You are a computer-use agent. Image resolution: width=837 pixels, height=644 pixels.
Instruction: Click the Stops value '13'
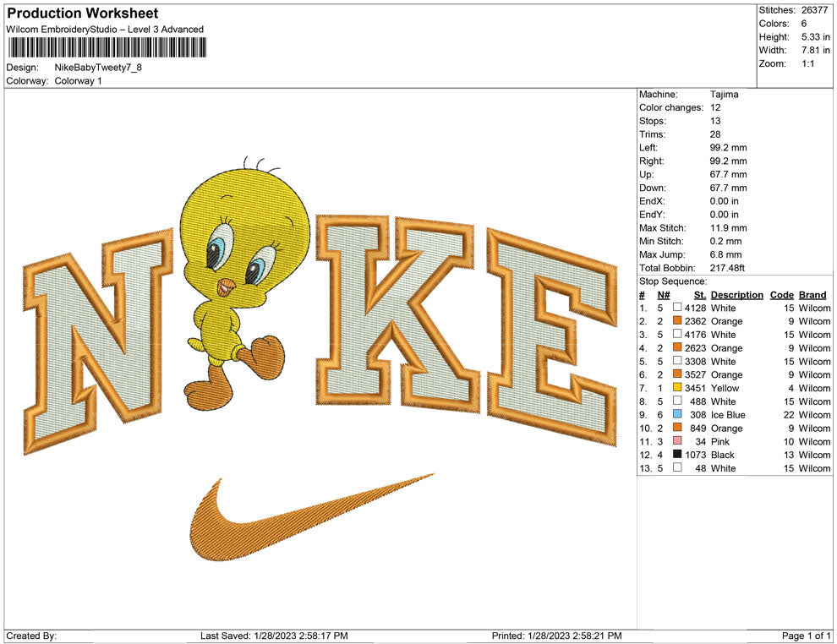pos(715,121)
